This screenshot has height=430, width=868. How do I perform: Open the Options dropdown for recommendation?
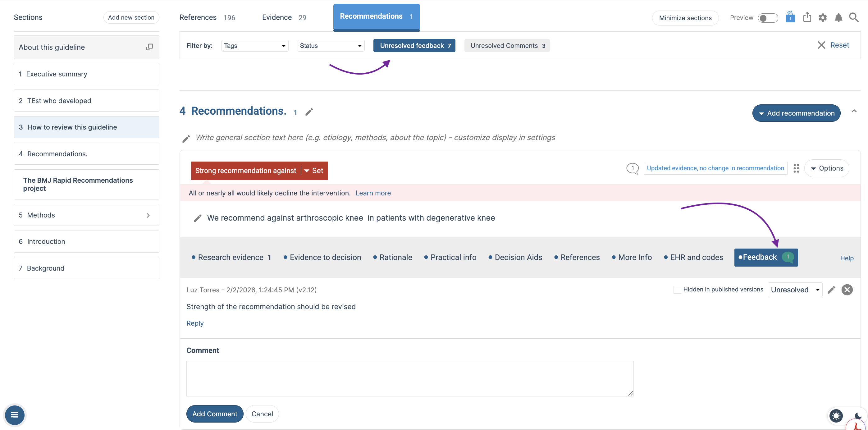coord(827,168)
